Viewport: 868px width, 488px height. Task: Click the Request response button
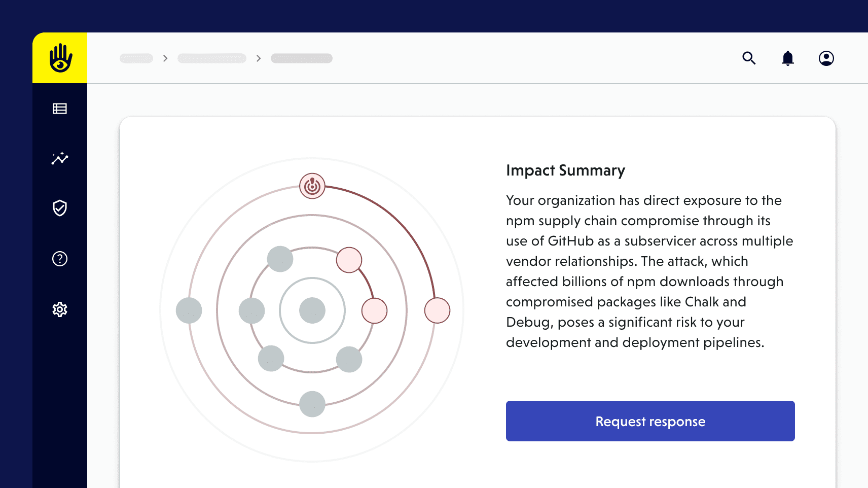(x=650, y=421)
